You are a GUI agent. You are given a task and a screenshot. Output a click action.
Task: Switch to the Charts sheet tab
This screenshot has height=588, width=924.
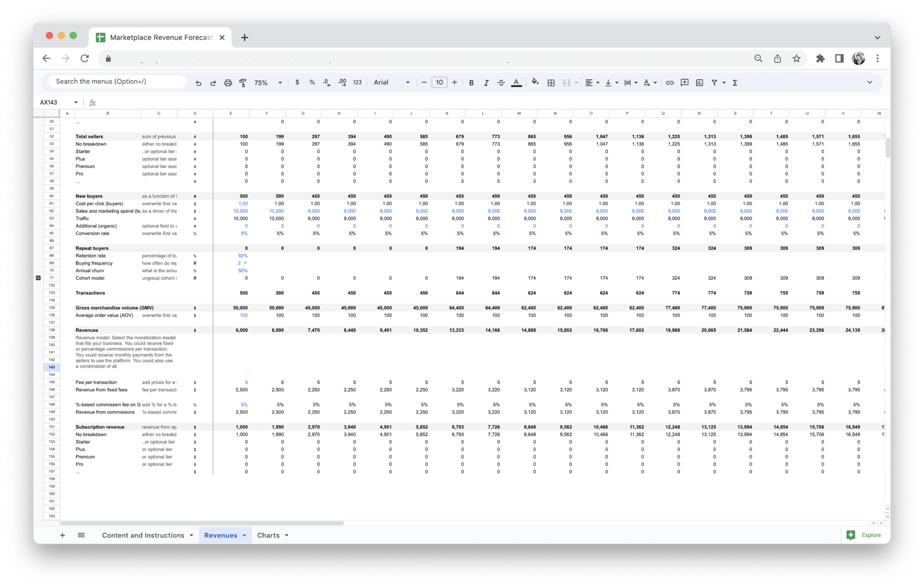[269, 535]
